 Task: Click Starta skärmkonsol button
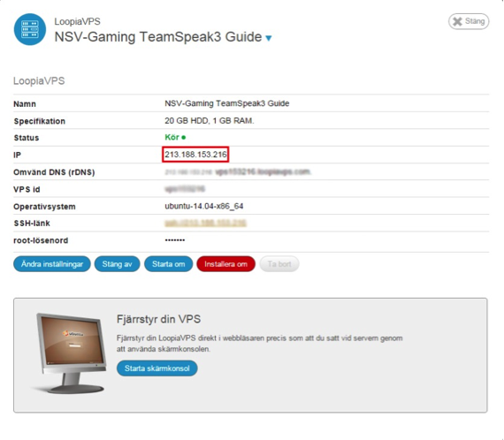(x=157, y=368)
